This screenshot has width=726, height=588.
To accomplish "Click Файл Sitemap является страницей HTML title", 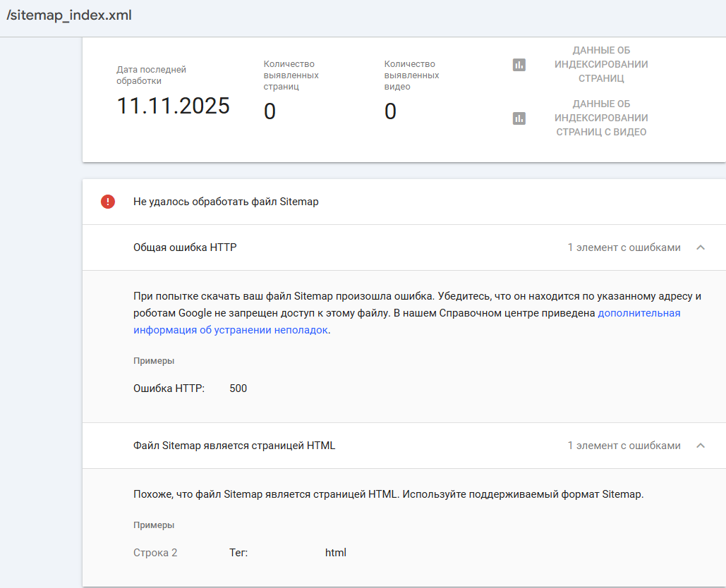I will [234, 446].
